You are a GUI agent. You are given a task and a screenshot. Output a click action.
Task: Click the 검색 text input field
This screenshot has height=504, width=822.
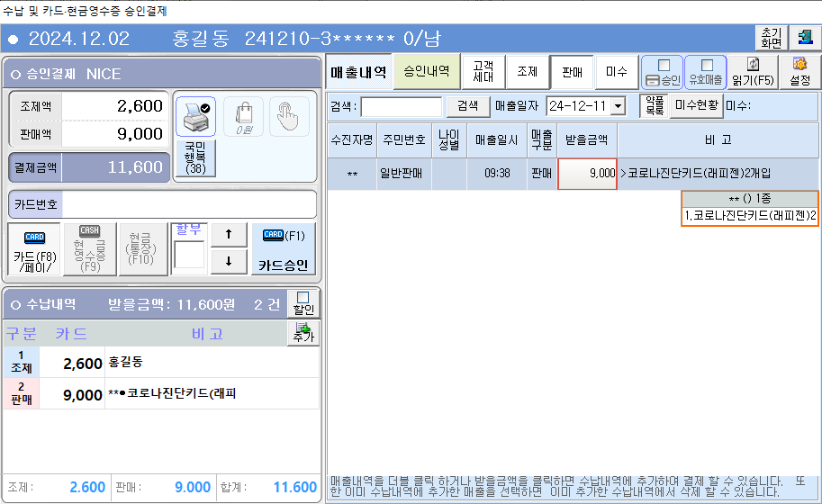[x=402, y=106]
